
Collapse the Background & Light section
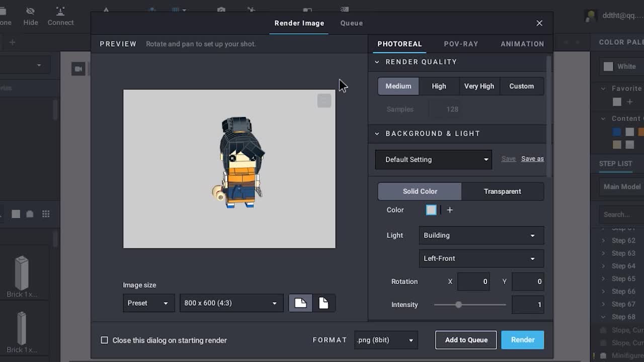pos(377,134)
